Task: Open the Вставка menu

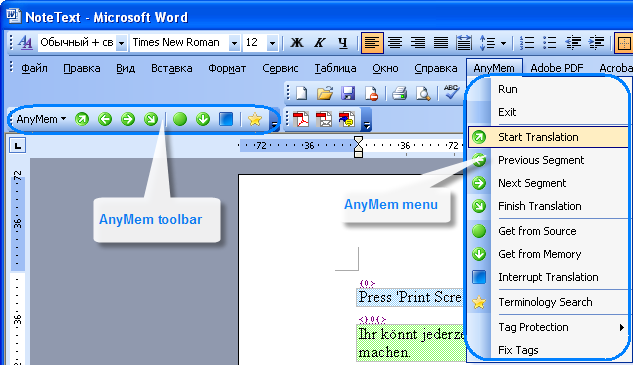Action: click(172, 68)
